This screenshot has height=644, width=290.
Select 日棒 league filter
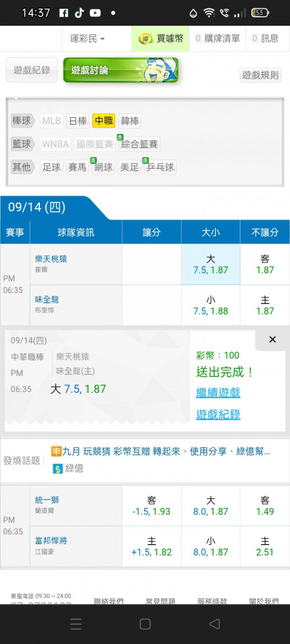[x=77, y=121]
